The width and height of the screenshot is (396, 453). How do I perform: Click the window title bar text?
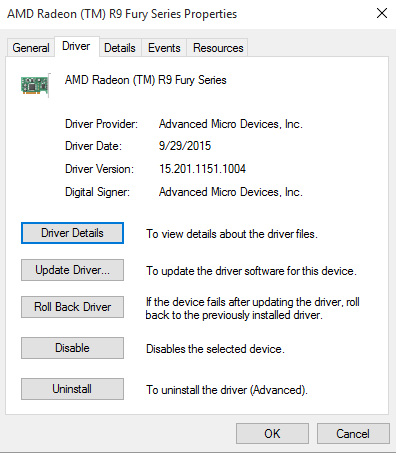coord(122,14)
